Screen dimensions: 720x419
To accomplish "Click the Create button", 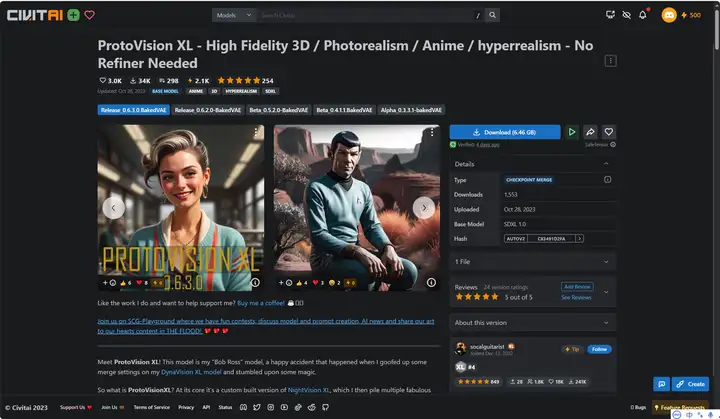I will pyautogui.click(x=690, y=384).
